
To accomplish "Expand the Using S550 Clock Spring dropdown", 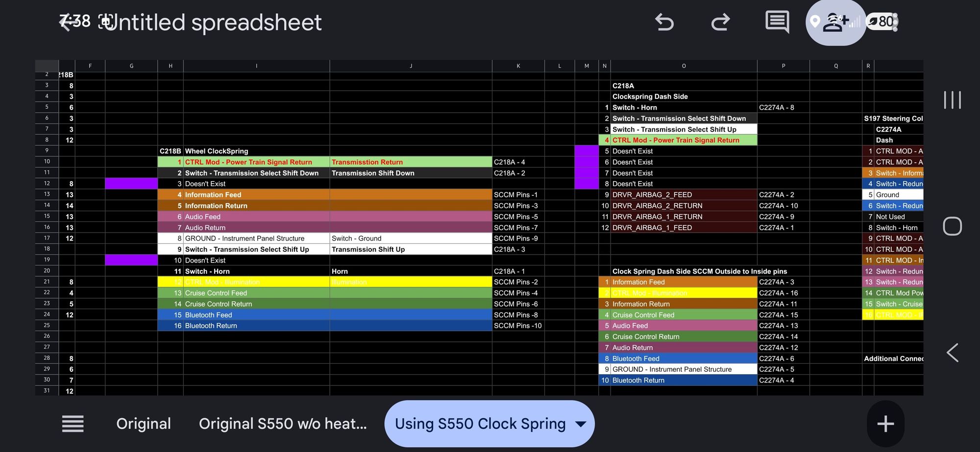I will [x=581, y=424].
